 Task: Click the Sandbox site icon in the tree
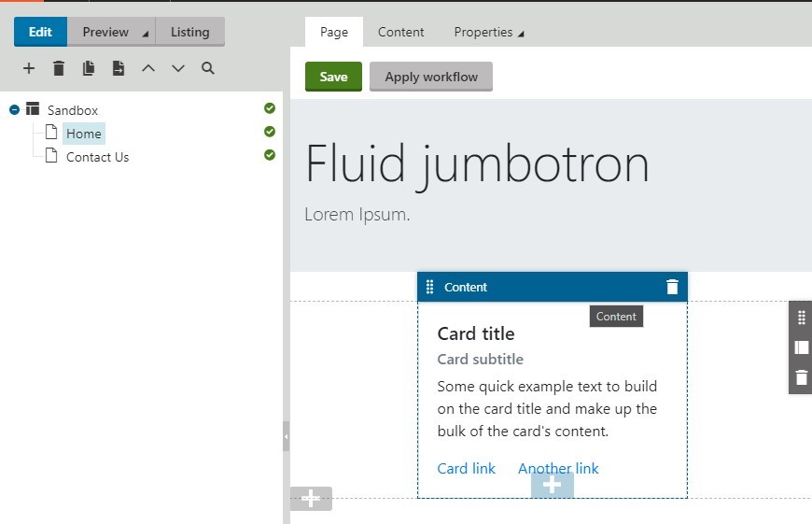33,109
